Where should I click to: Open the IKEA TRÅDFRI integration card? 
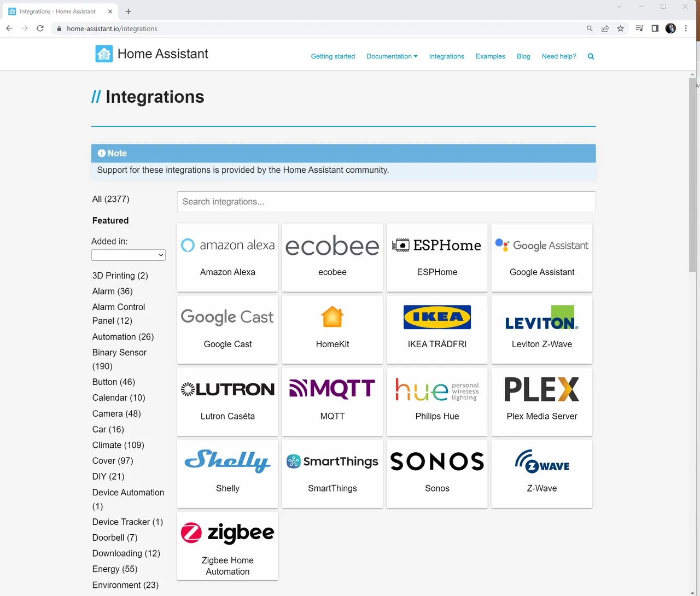(x=437, y=330)
